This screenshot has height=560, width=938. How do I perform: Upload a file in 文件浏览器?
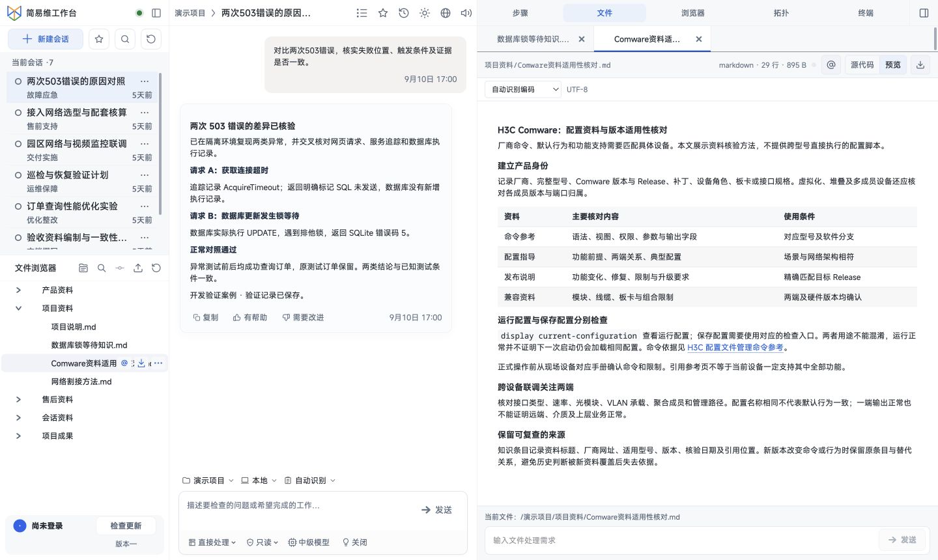(x=138, y=268)
